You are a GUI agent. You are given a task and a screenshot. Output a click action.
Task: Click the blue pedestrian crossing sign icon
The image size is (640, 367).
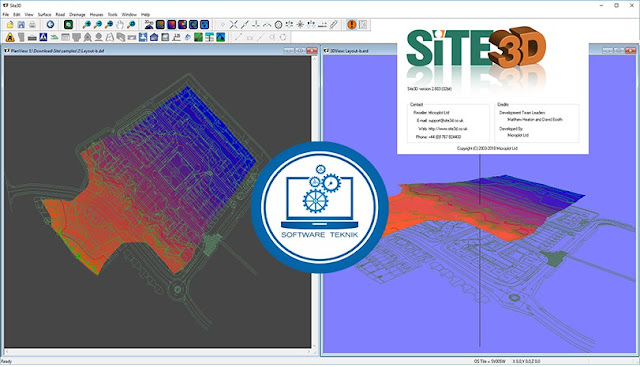[43, 37]
